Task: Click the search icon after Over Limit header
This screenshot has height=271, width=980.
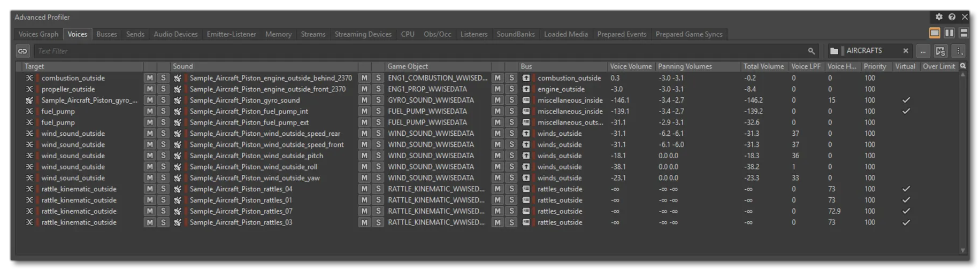Action: pyautogui.click(x=963, y=66)
